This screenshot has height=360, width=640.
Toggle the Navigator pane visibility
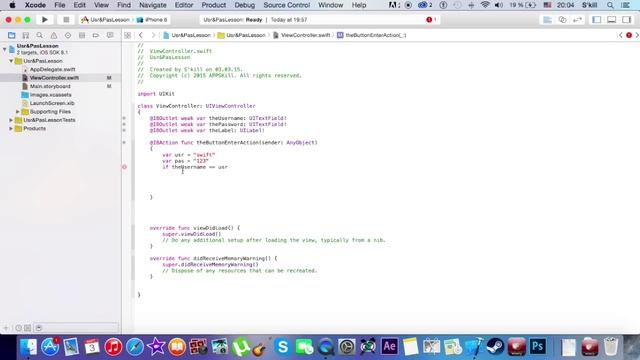596,20
